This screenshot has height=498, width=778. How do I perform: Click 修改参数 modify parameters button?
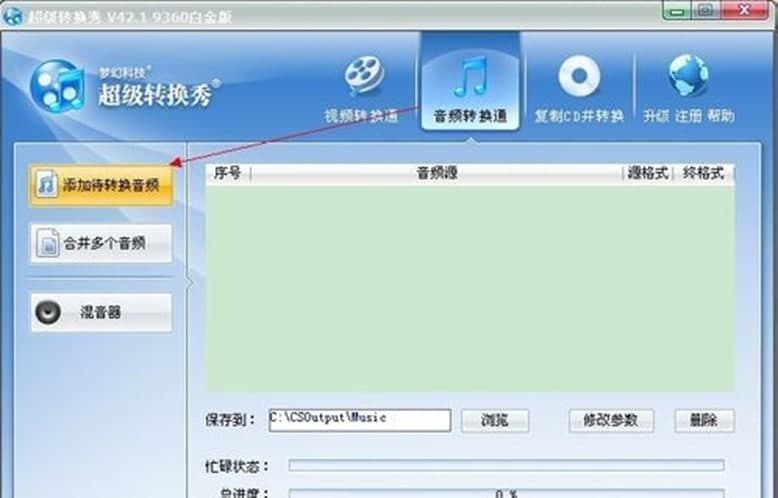pos(611,420)
